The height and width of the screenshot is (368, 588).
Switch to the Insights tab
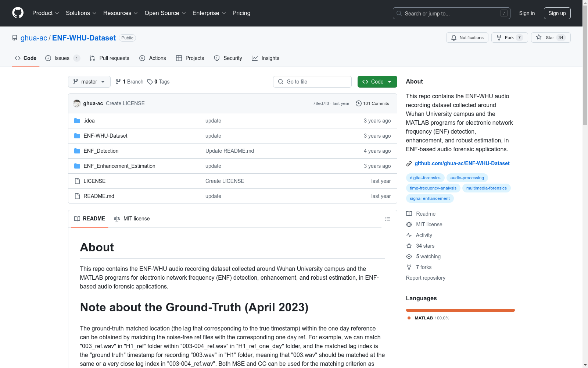(x=265, y=58)
